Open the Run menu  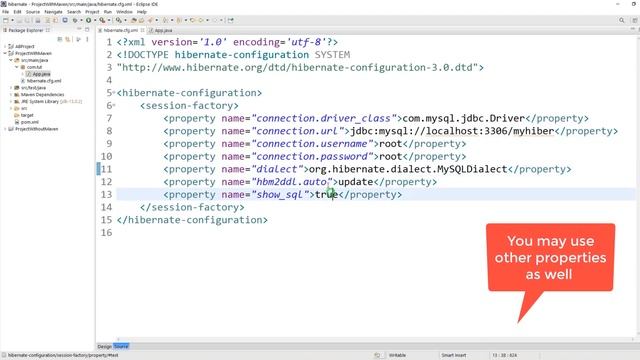[x=108, y=12]
